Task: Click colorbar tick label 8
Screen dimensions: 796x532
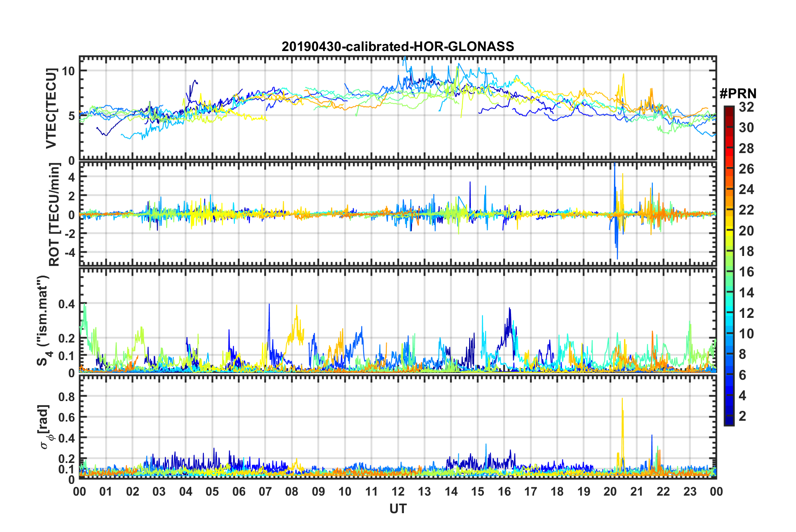Action: (742, 354)
